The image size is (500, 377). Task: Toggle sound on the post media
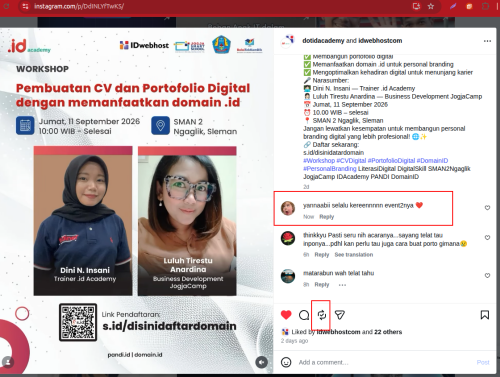tap(262, 362)
